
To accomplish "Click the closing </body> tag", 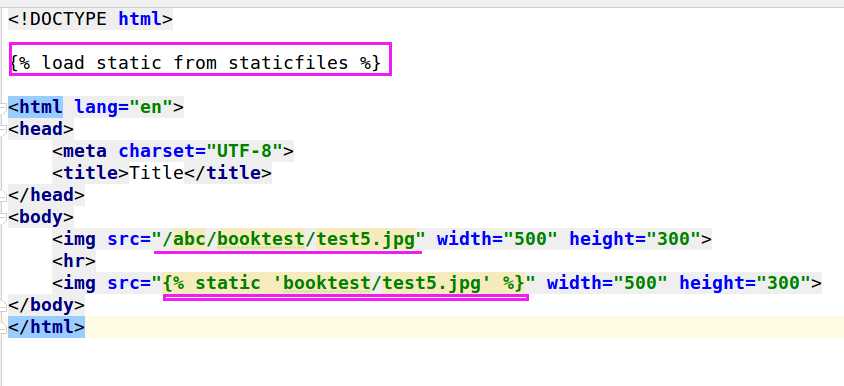I will (x=46, y=305).
